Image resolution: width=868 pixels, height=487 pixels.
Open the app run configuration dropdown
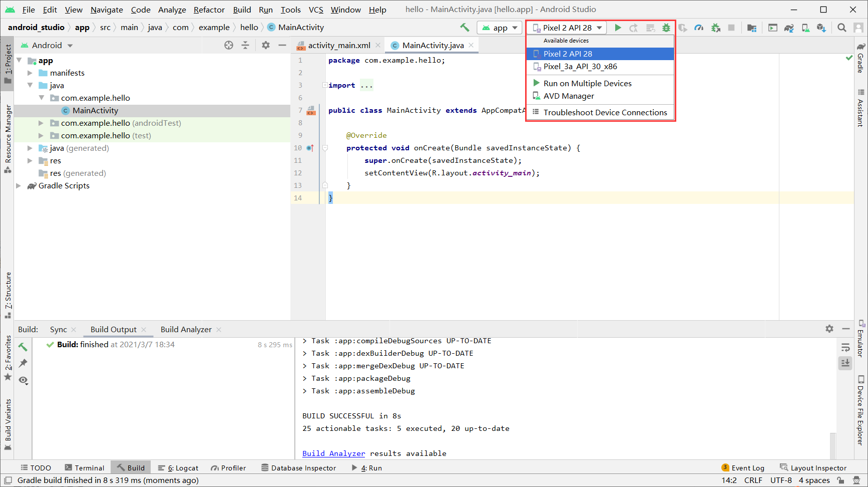(x=500, y=28)
